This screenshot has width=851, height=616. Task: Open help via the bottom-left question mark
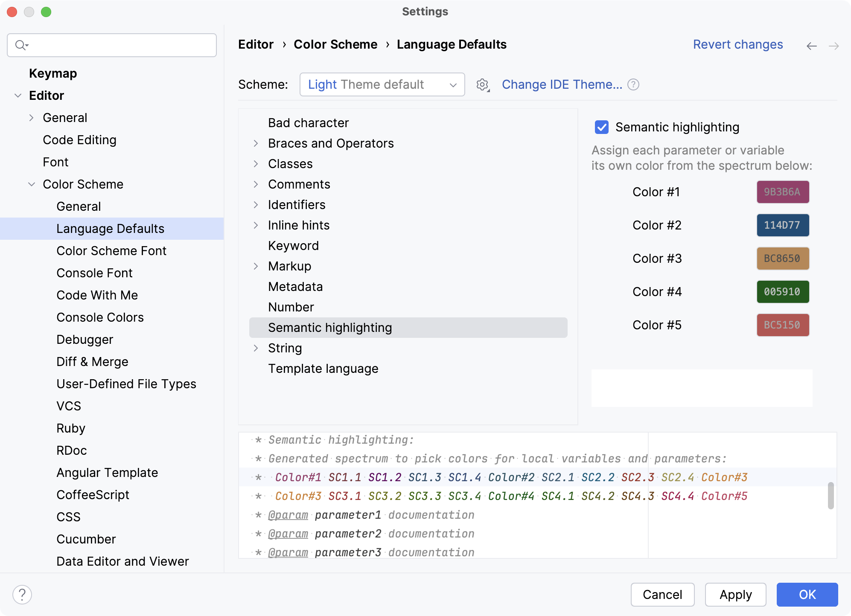(x=22, y=594)
